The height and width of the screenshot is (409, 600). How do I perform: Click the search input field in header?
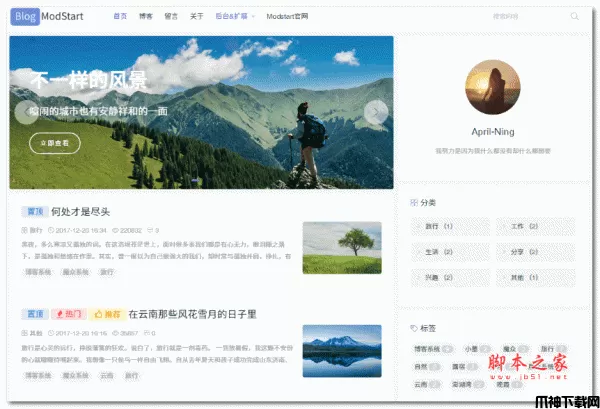[528, 16]
